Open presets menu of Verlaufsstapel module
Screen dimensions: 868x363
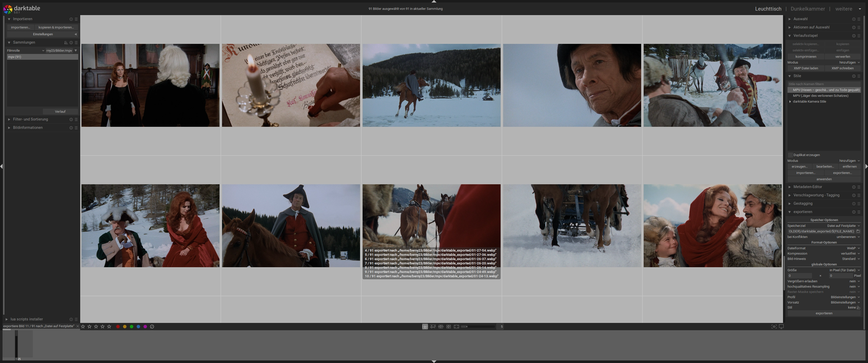859,36
